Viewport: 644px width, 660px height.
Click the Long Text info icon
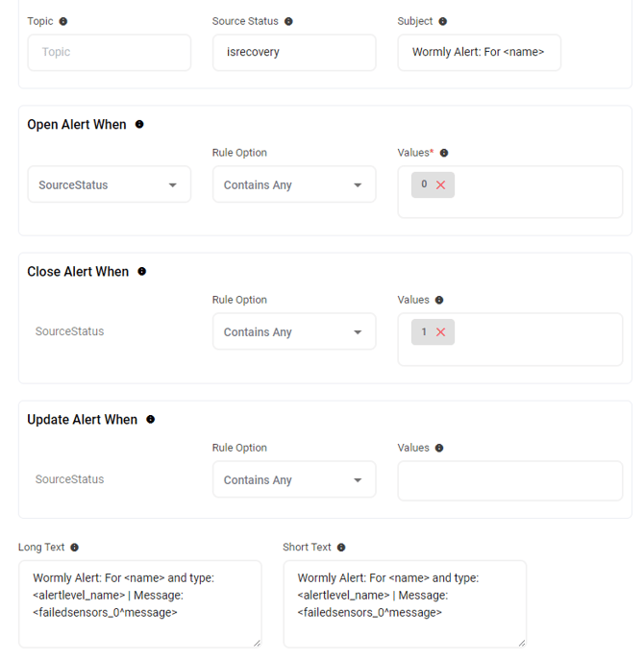(75, 548)
